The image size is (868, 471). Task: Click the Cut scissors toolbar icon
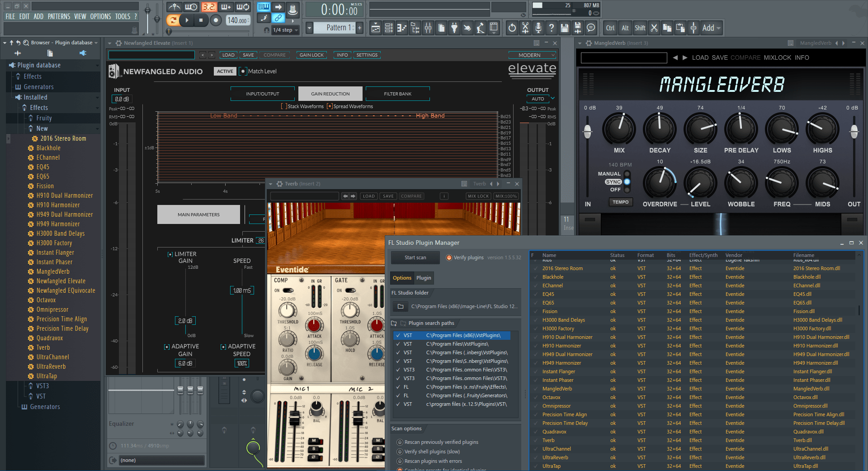coord(654,28)
